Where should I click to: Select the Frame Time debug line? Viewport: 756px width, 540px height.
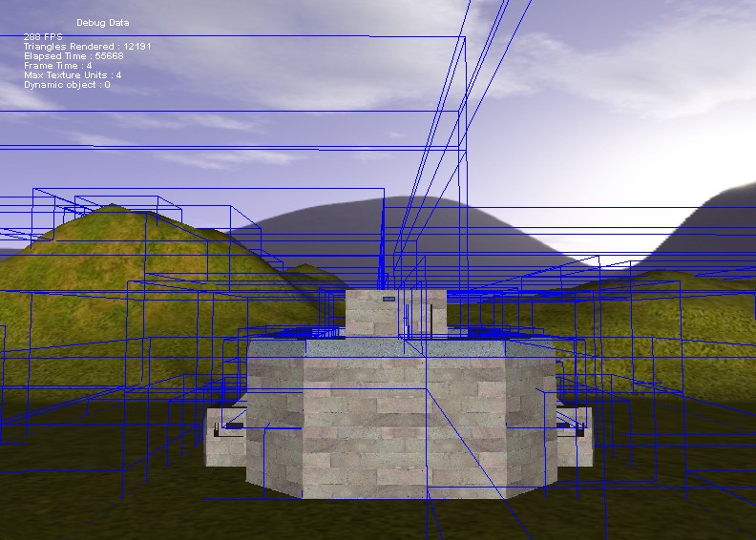57,66
